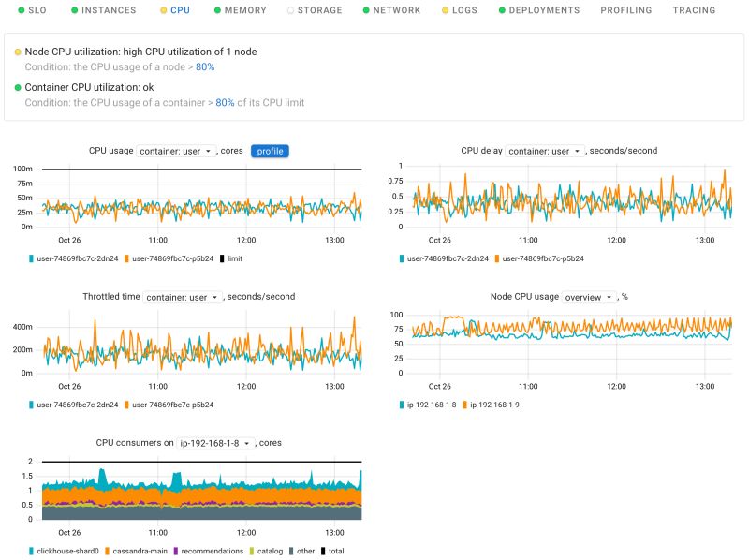Click the green status dot beside INSTANCES
Viewport: 749px width, 560px height.
(x=76, y=10)
